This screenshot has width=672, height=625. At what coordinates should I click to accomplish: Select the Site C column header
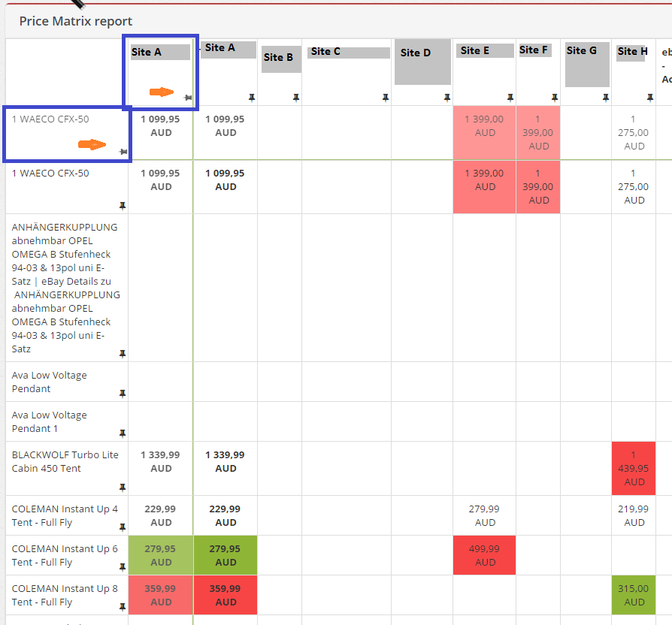pyautogui.click(x=325, y=51)
